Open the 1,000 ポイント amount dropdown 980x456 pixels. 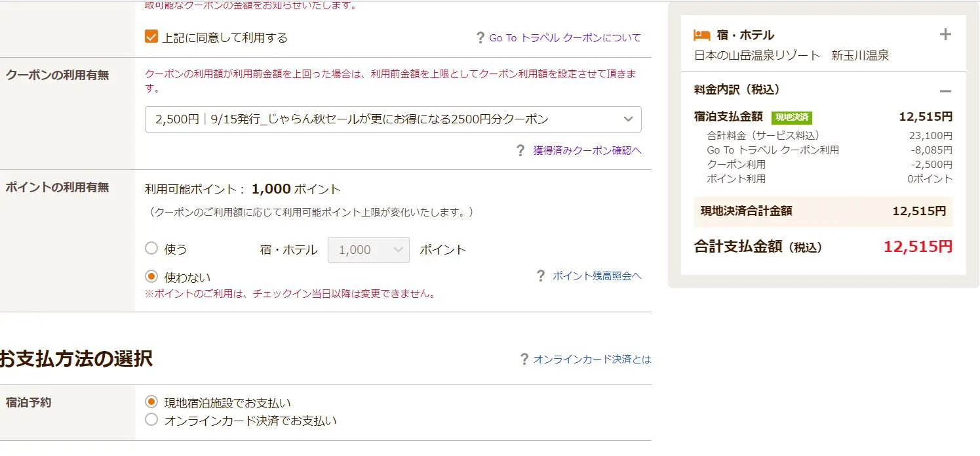(368, 250)
